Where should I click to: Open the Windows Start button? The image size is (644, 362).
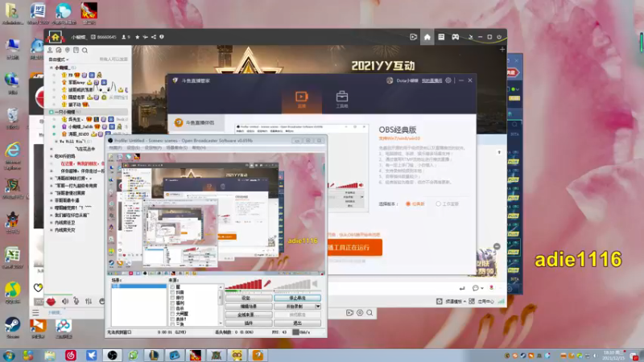point(9,356)
